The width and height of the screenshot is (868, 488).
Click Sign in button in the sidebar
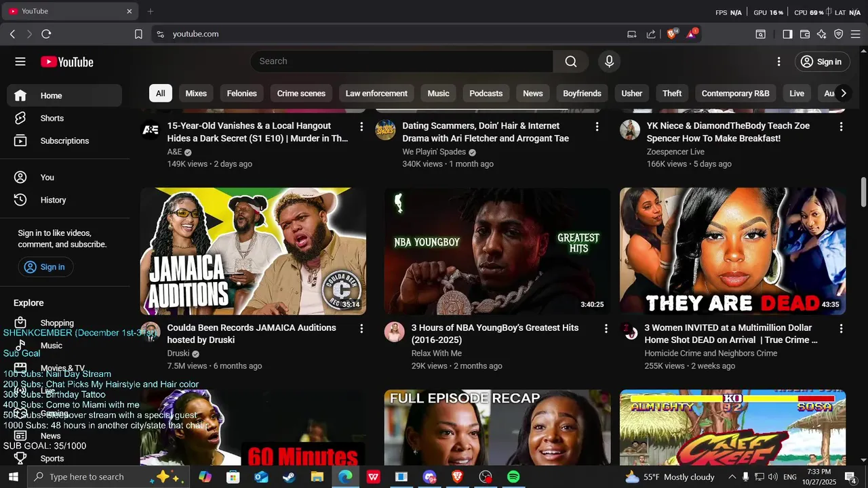pyautogui.click(x=45, y=267)
